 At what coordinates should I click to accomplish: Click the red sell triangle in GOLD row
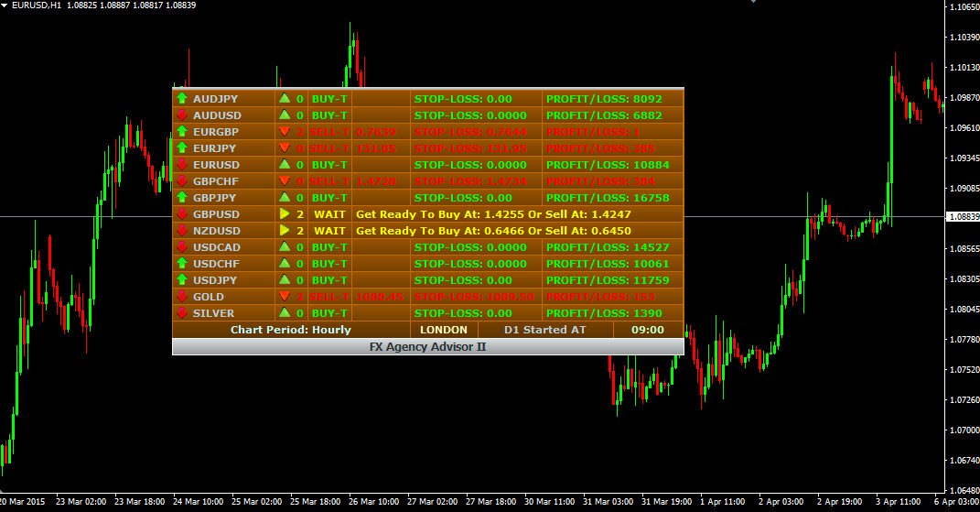pyautogui.click(x=285, y=296)
